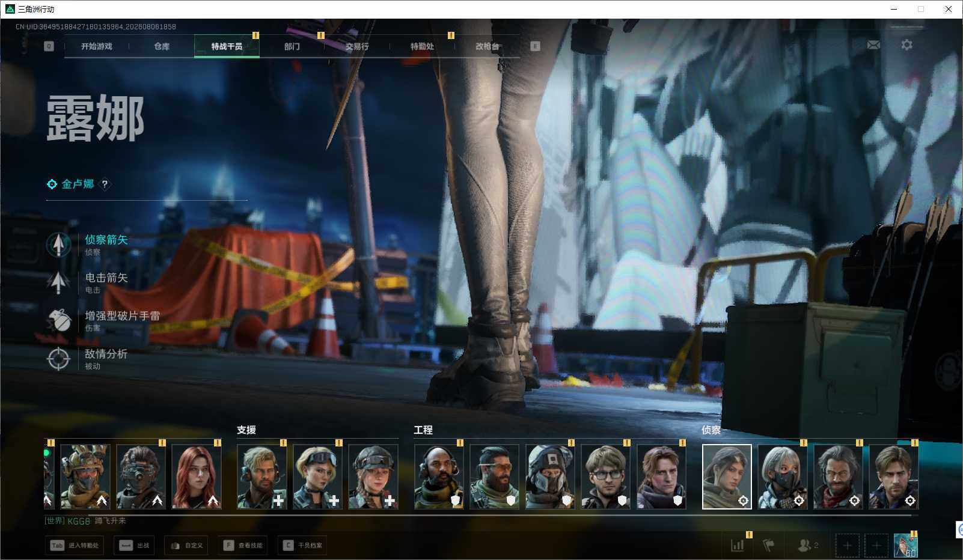This screenshot has width=963, height=560.
Task: Click the flag icon in bottom bar
Action: click(768, 545)
